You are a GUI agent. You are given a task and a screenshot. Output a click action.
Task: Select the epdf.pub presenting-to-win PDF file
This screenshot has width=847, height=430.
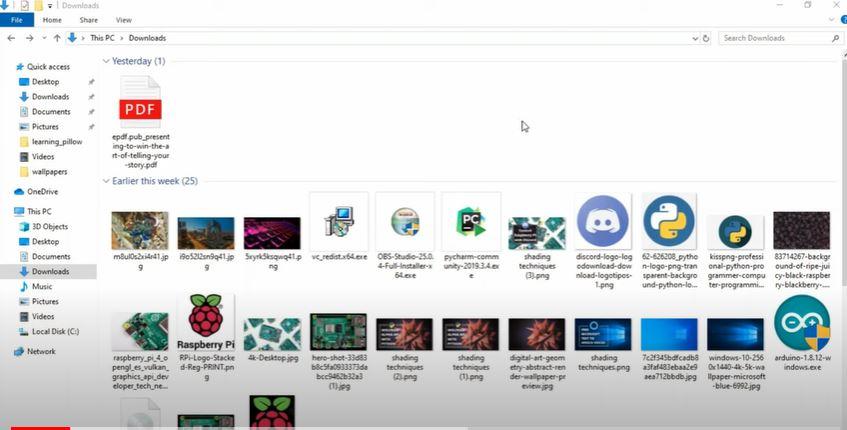pos(140,122)
